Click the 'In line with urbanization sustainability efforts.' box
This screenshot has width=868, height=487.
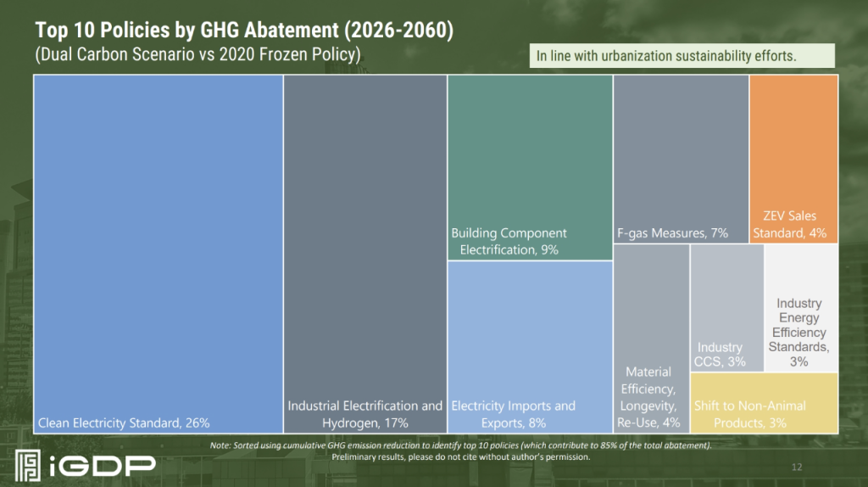[x=682, y=56]
